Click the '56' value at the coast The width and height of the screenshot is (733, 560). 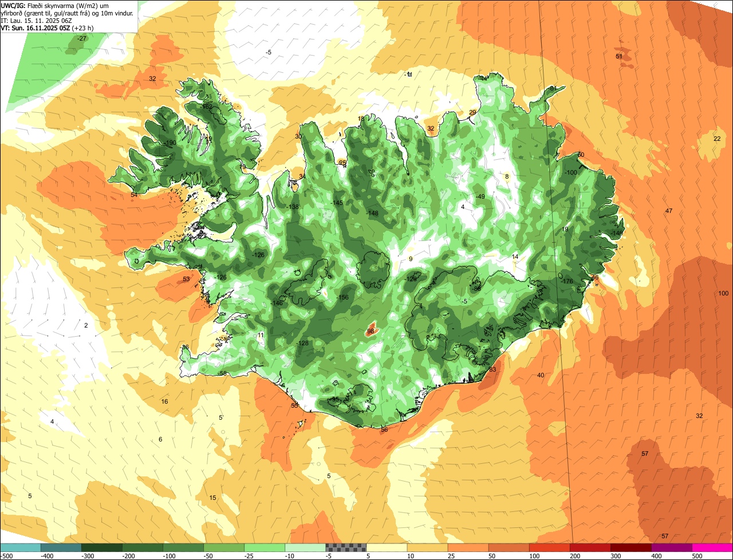point(384,429)
